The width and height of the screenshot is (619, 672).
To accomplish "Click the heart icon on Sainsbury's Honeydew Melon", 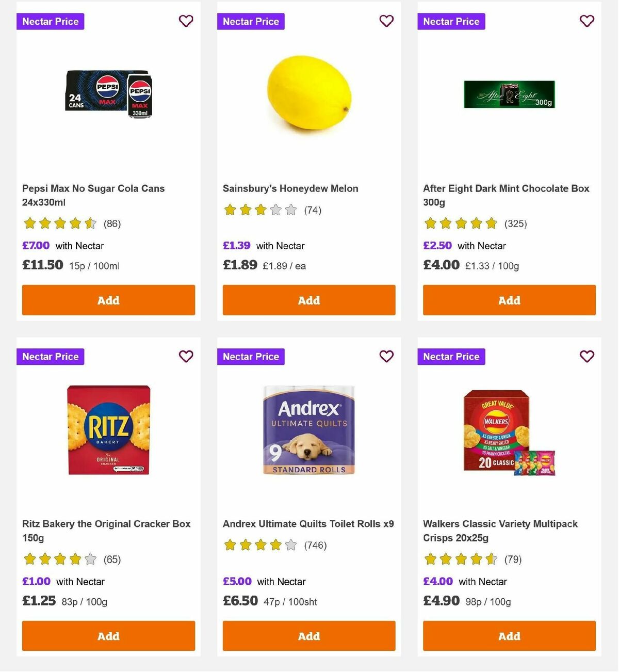I will click(386, 21).
